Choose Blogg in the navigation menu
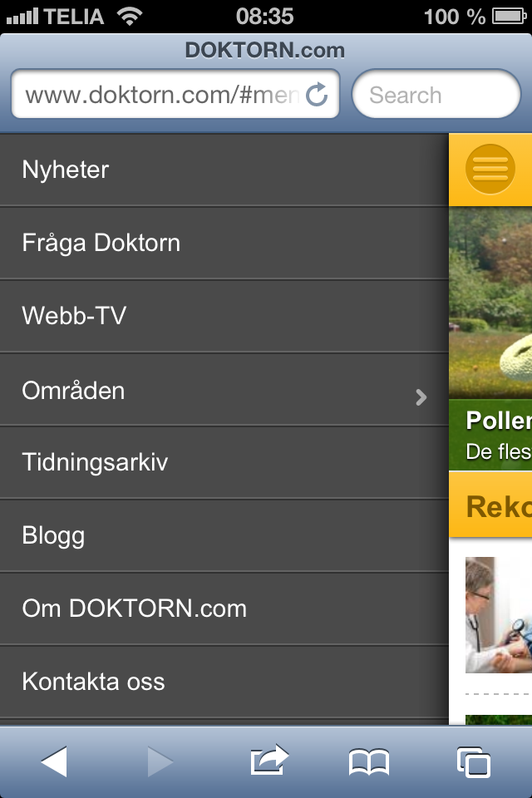Image resolution: width=532 pixels, height=798 pixels. click(54, 535)
